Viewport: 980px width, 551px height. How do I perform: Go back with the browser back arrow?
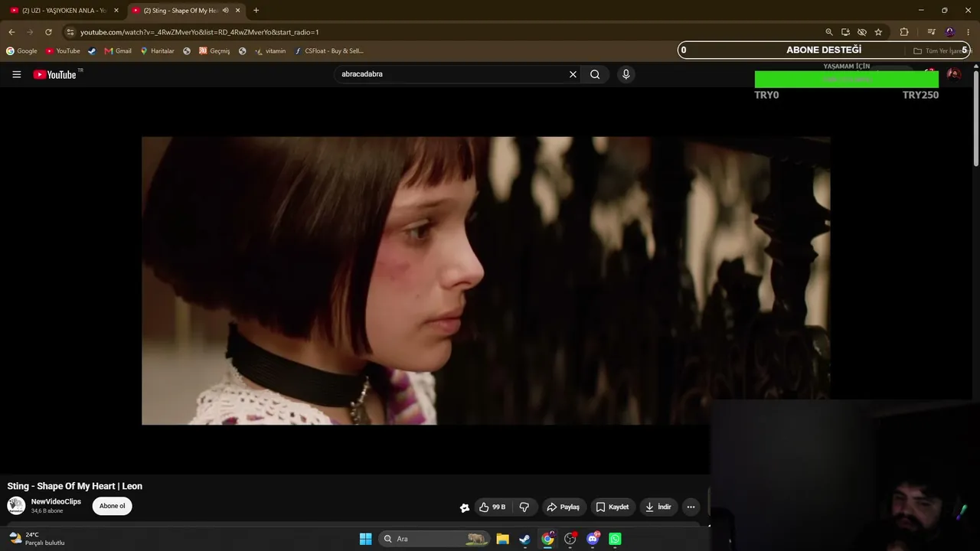11,32
